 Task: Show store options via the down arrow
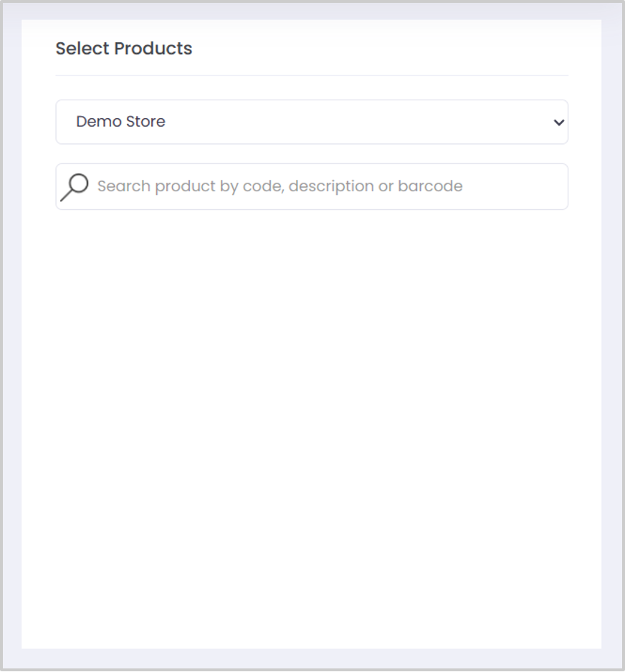(x=559, y=123)
